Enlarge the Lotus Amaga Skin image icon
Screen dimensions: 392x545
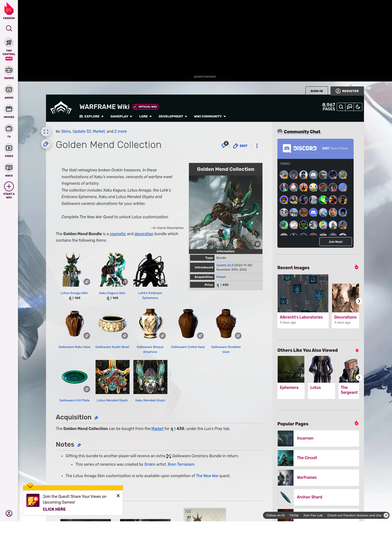click(x=87, y=282)
